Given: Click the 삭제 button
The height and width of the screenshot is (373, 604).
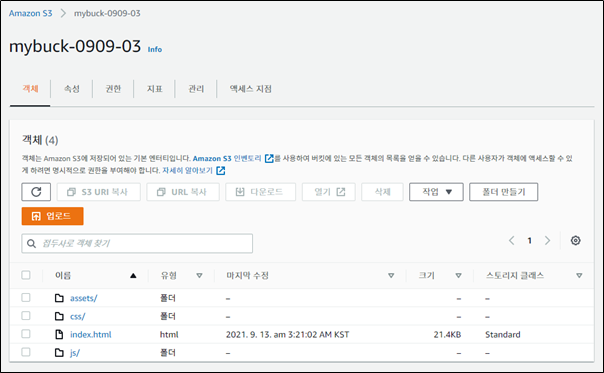Looking at the screenshot, I should 382,192.
